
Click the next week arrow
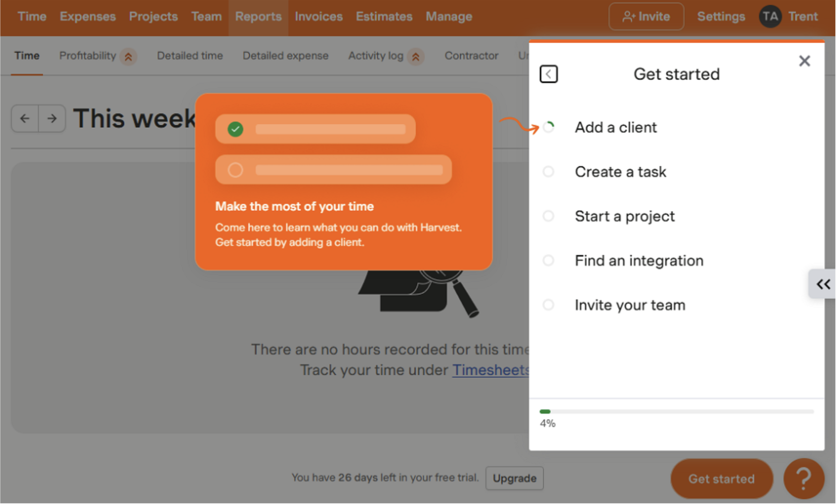coord(52,118)
